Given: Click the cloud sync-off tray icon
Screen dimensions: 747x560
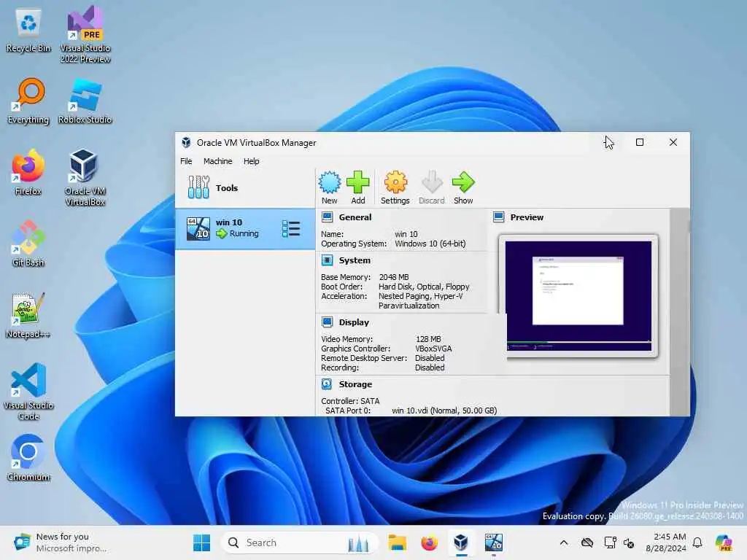Looking at the screenshot, I should pyautogui.click(x=587, y=542).
